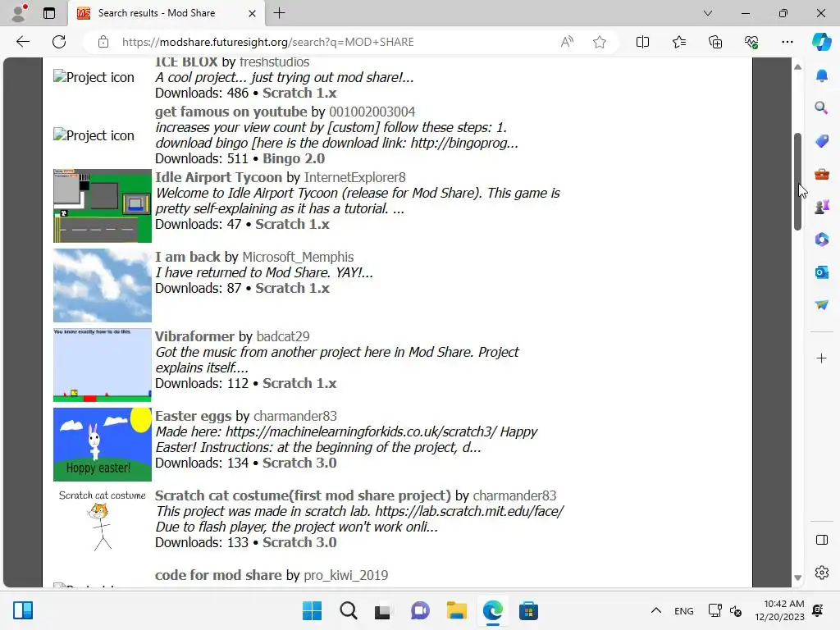Open the I am back project
This screenshot has height=630, width=840.
pyautogui.click(x=188, y=257)
